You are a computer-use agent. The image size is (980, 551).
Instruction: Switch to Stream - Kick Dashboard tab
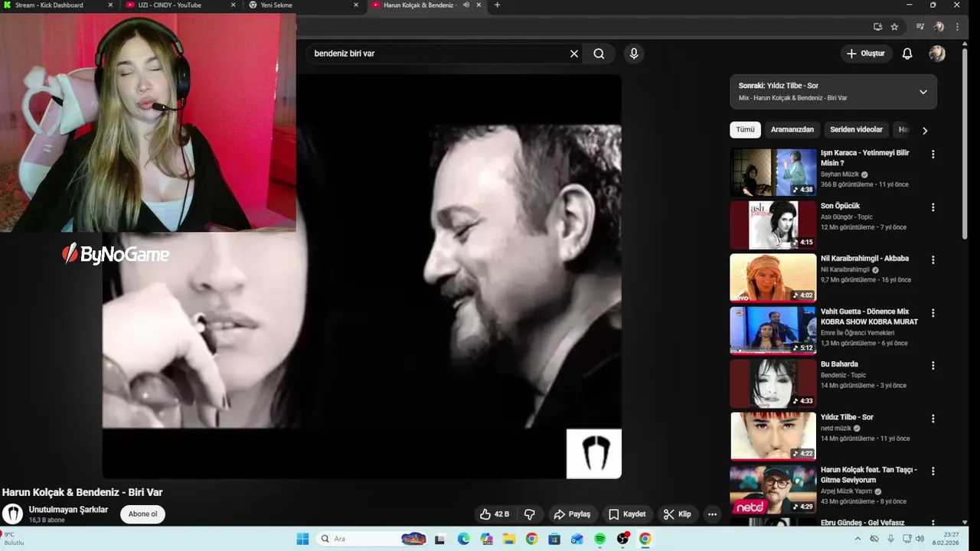click(59, 5)
